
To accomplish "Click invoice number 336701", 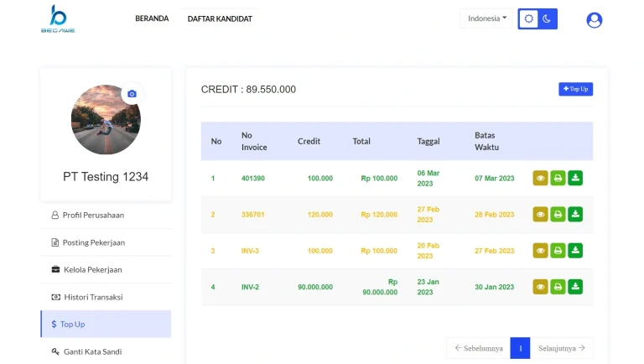I will [253, 215].
